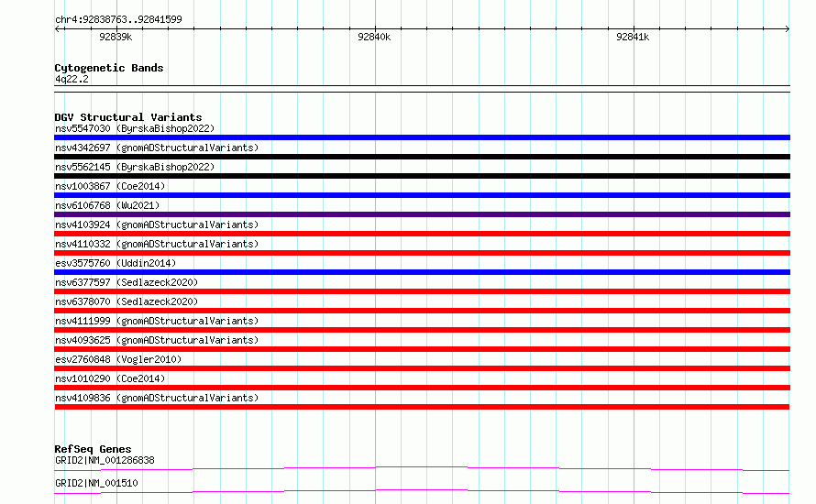816x504 pixels.
Task: Click the nsv1010290 (Coe2014) label
Action: click(110, 378)
